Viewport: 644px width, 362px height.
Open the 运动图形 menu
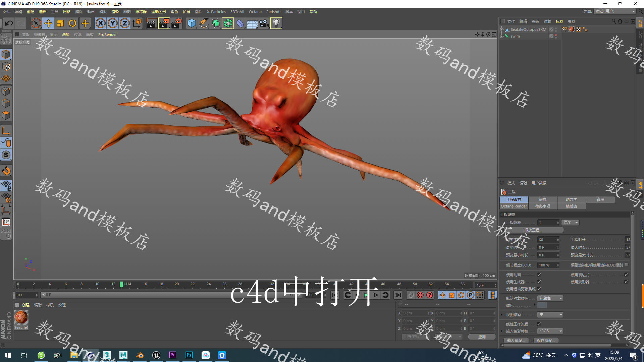(x=158, y=12)
